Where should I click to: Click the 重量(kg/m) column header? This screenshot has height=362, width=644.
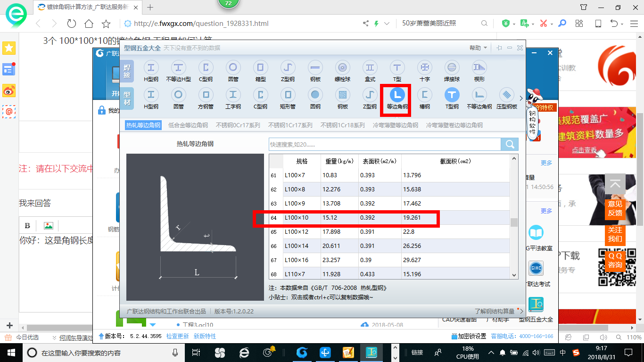(339, 161)
